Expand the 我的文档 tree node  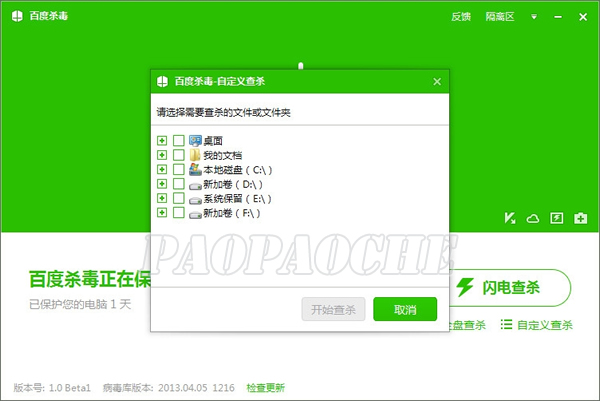(162, 156)
